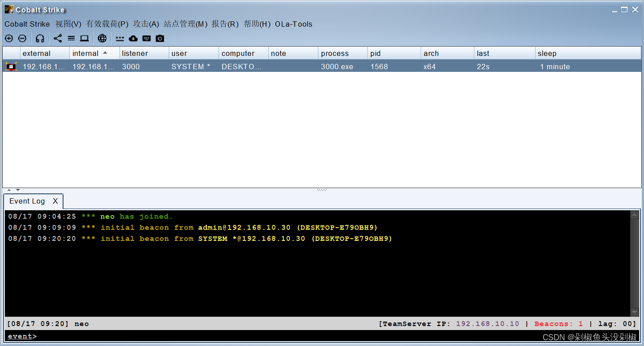Image resolution: width=644 pixels, height=346 pixels.
Task: Sort by the pid column header
Action: pyautogui.click(x=394, y=53)
